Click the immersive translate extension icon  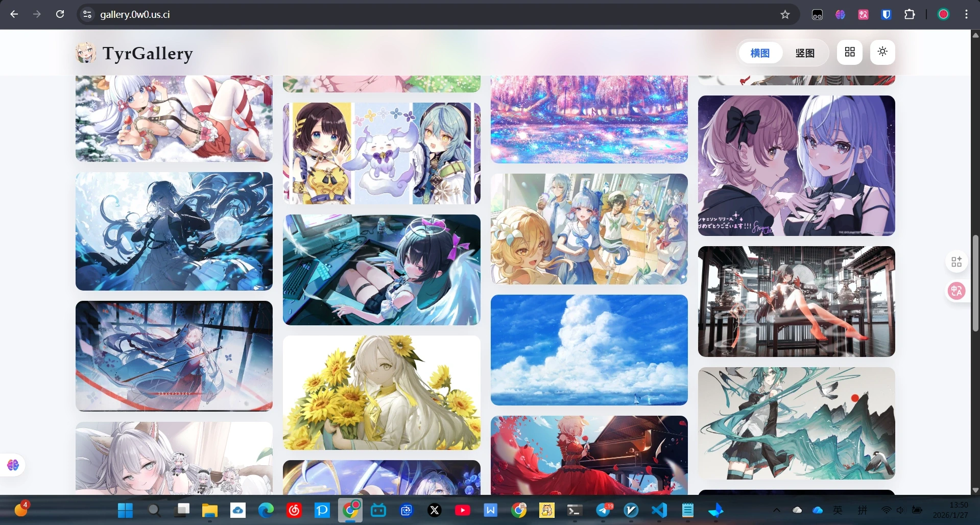coord(864,14)
